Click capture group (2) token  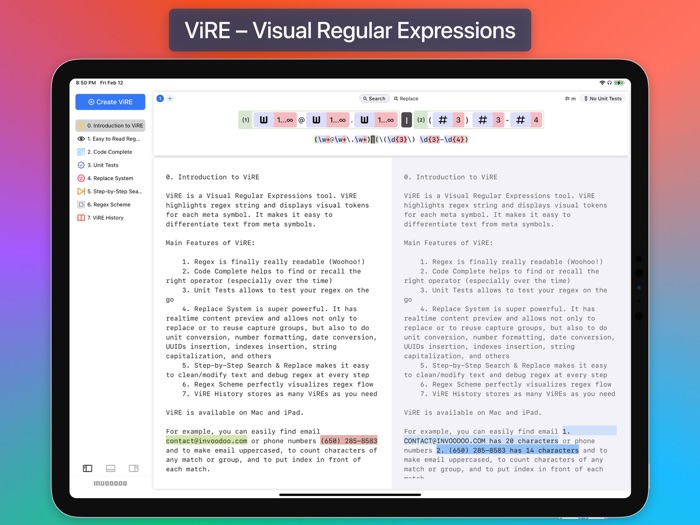421,120
